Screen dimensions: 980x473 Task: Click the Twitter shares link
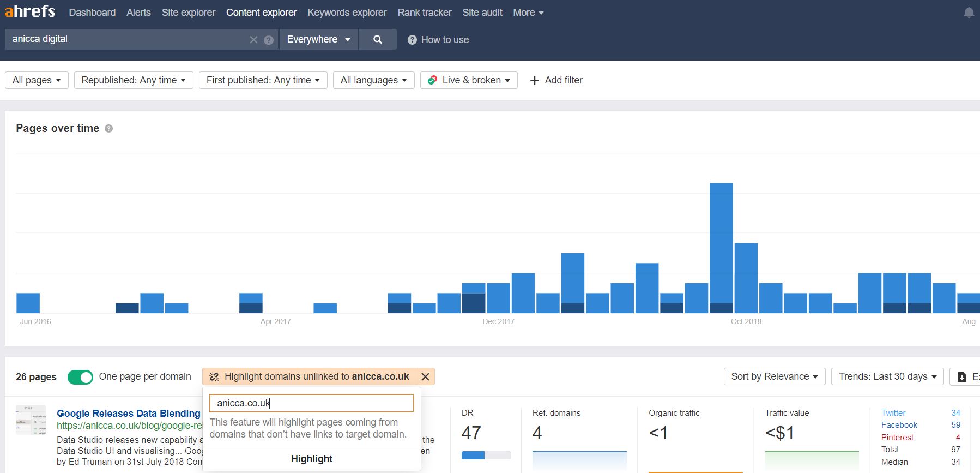pos(893,413)
